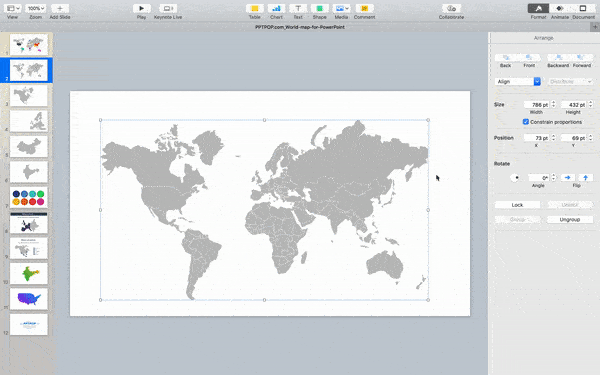
Task: Add a Text box
Action: [298, 8]
